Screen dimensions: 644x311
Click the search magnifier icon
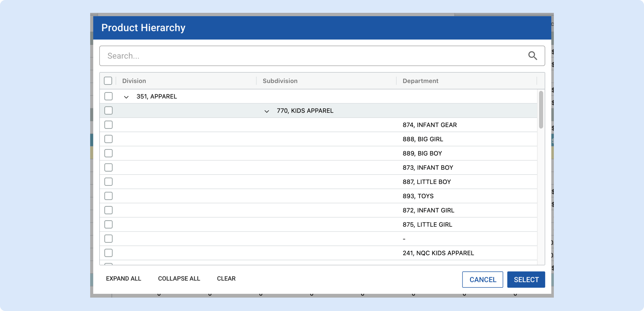tap(532, 56)
